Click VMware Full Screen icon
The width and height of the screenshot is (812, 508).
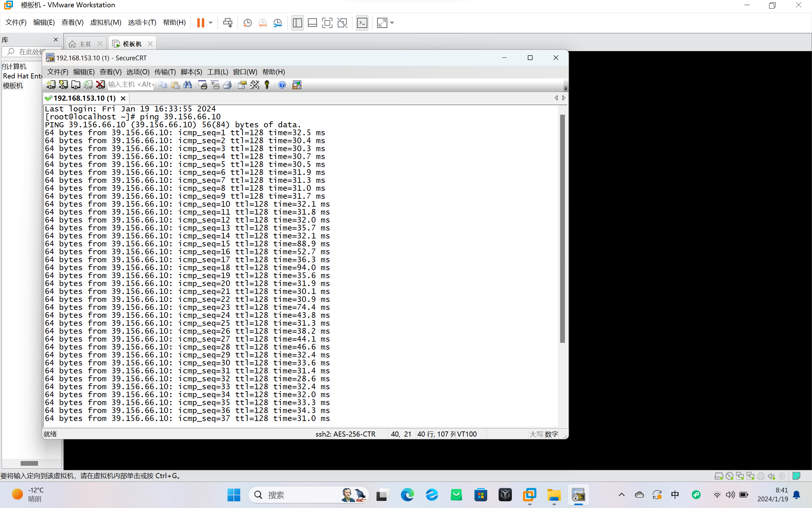327,23
